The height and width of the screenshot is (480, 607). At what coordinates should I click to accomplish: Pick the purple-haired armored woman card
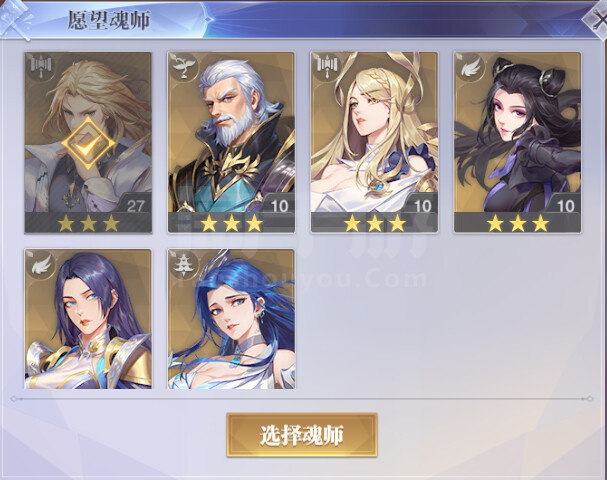pos(88,319)
